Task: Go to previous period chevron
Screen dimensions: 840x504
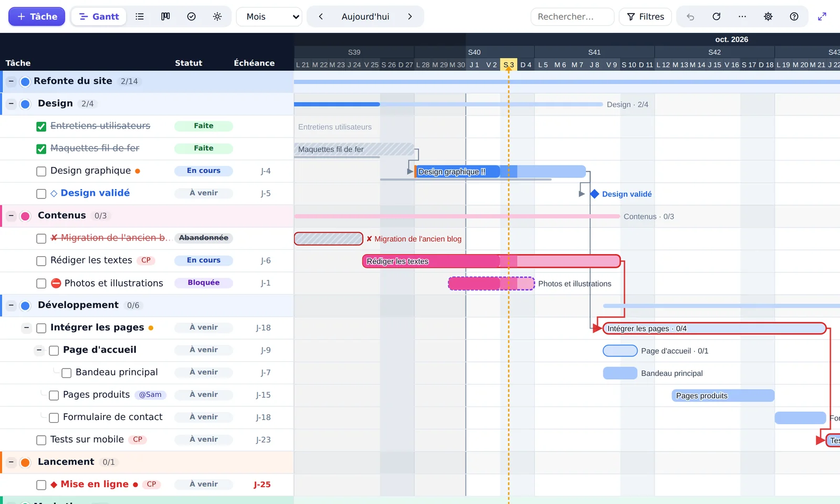Action: pos(321,17)
